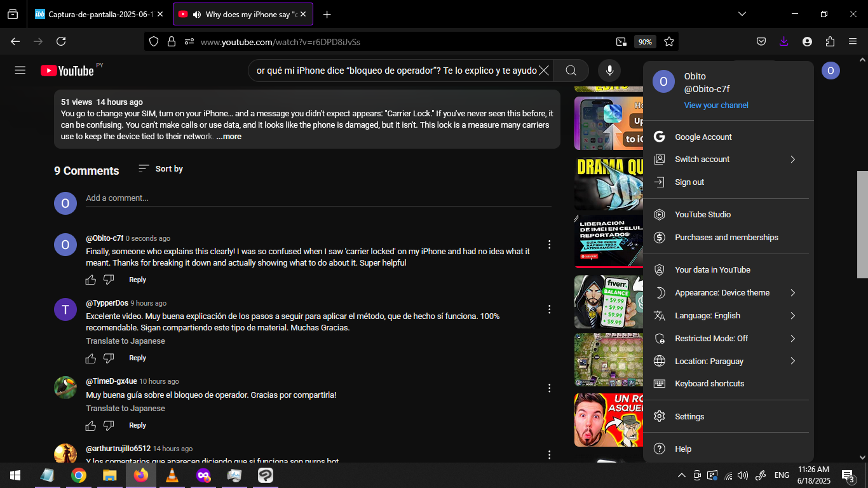Run the YouTube search with magnifier button
This screenshot has height=488, width=868.
click(x=571, y=71)
